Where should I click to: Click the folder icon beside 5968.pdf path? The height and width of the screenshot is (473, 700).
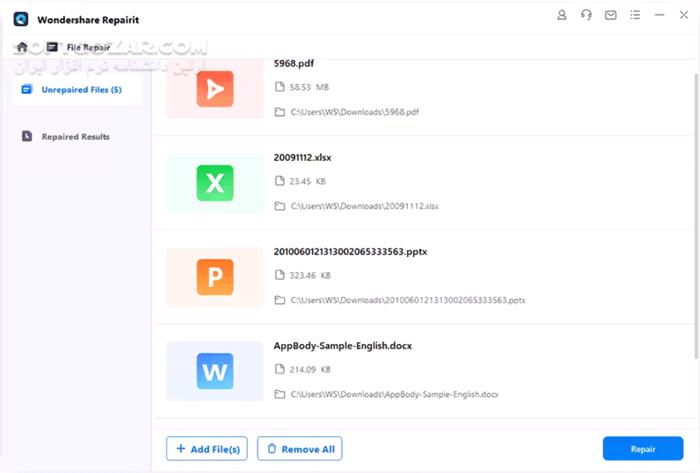pos(279,112)
